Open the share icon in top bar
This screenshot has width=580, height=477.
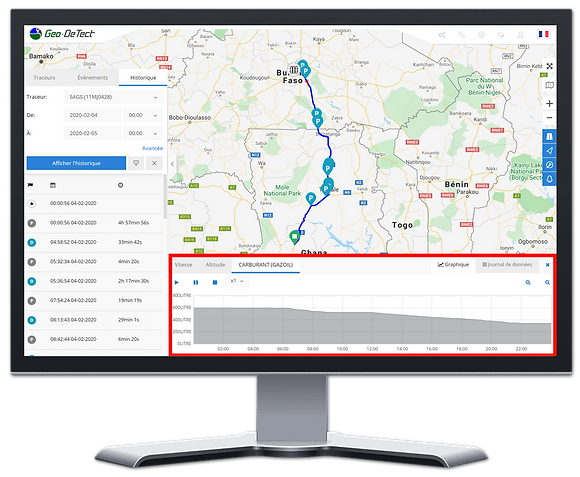point(442,35)
